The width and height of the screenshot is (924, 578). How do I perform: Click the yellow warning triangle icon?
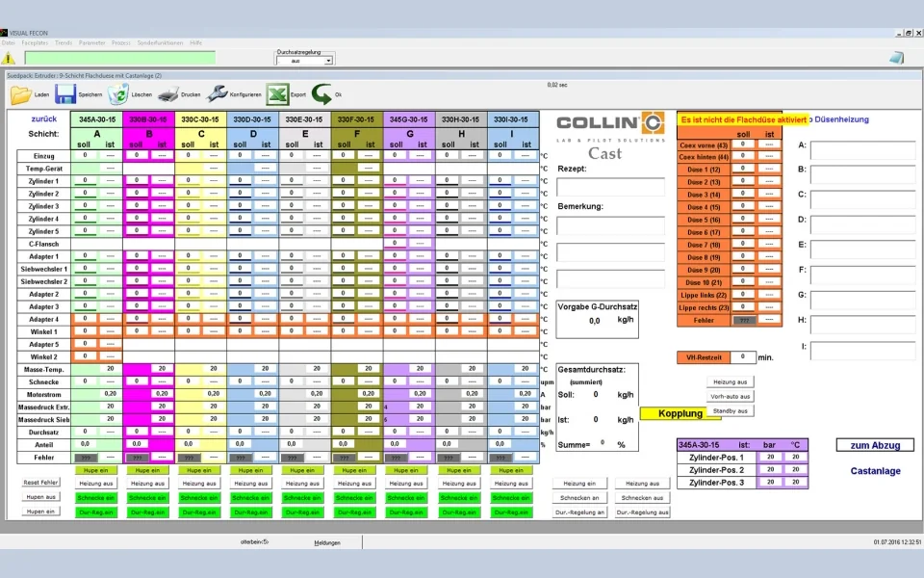9,58
